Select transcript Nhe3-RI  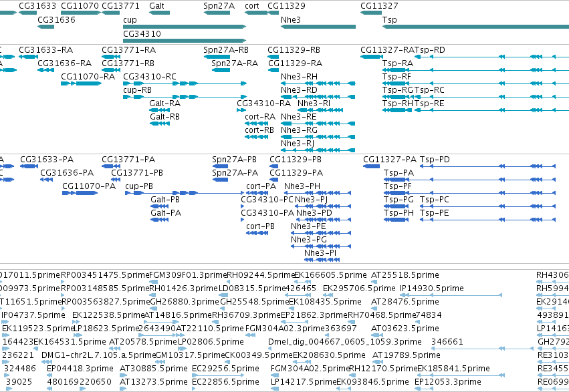pos(320,110)
